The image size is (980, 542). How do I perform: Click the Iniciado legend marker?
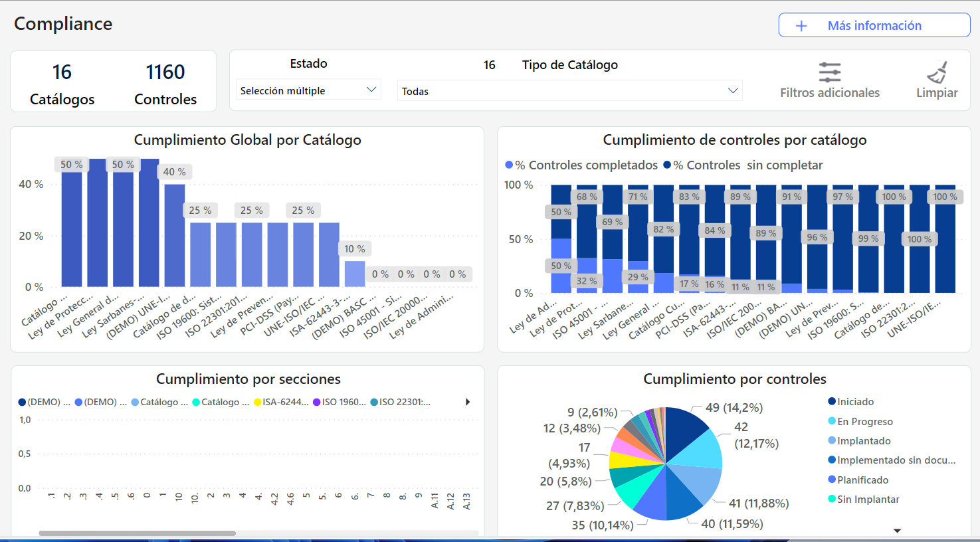[x=832, y=401]
